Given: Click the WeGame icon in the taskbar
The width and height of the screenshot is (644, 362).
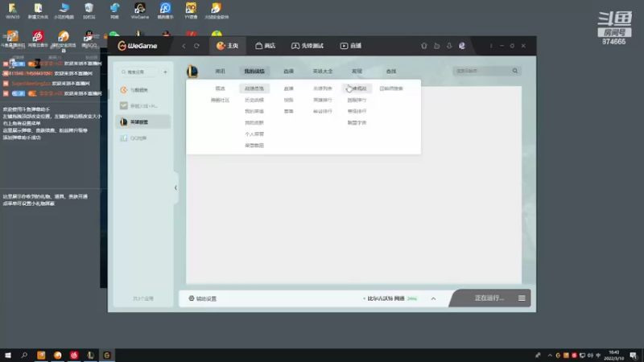Looking at the screenshot, I should click(x=107, y=355).
